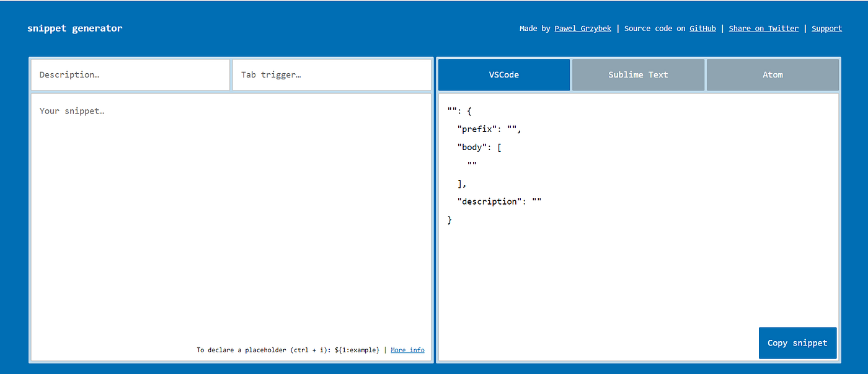Screen dimensions: 868x374
Task: Visit the Pawel Grzybek author link
Action: pos(583,28)
